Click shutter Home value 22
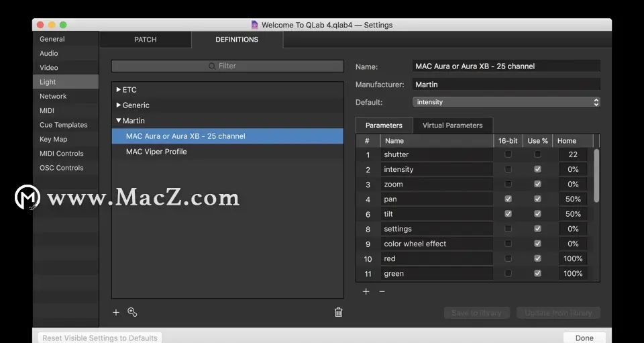The image size is (644, 343). click(x=573, y=154)
